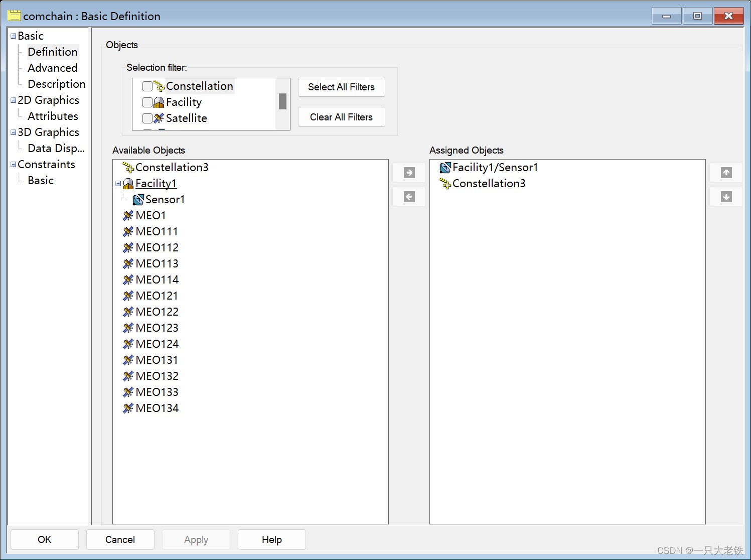751x560 pixels.
Task: Collapse the 2D Graphics tree node
Action: (14, 100)
